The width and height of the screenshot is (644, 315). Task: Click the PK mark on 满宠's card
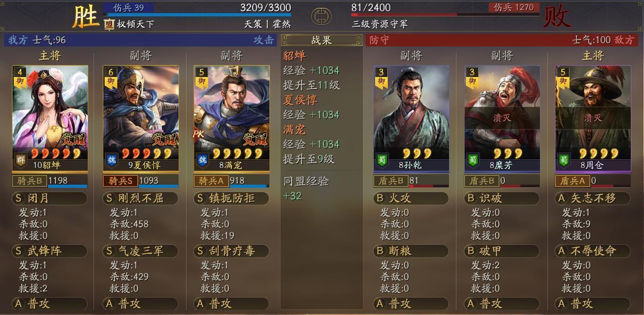pyautogui.click(x=198, y=134)
